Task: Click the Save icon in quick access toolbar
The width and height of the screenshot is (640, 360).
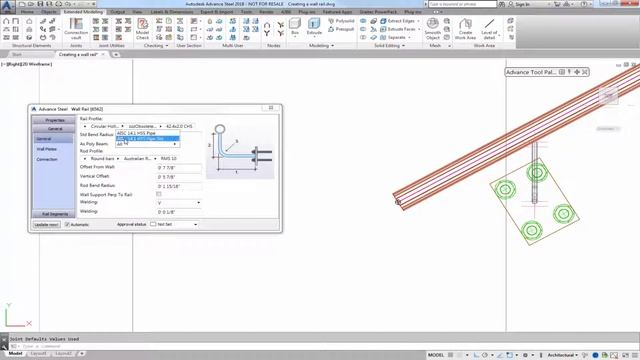Action: (x=40, y=4)
